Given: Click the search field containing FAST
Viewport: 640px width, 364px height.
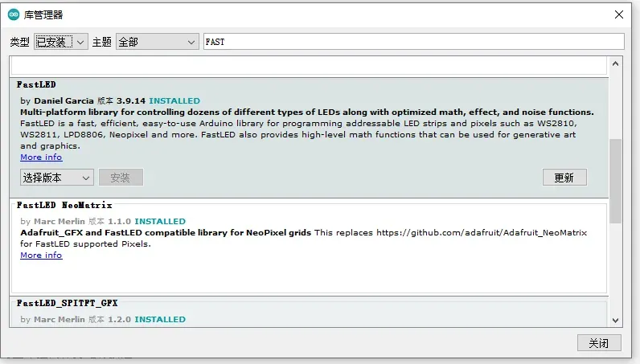Looking at the screenshot, I should point(413,42).
